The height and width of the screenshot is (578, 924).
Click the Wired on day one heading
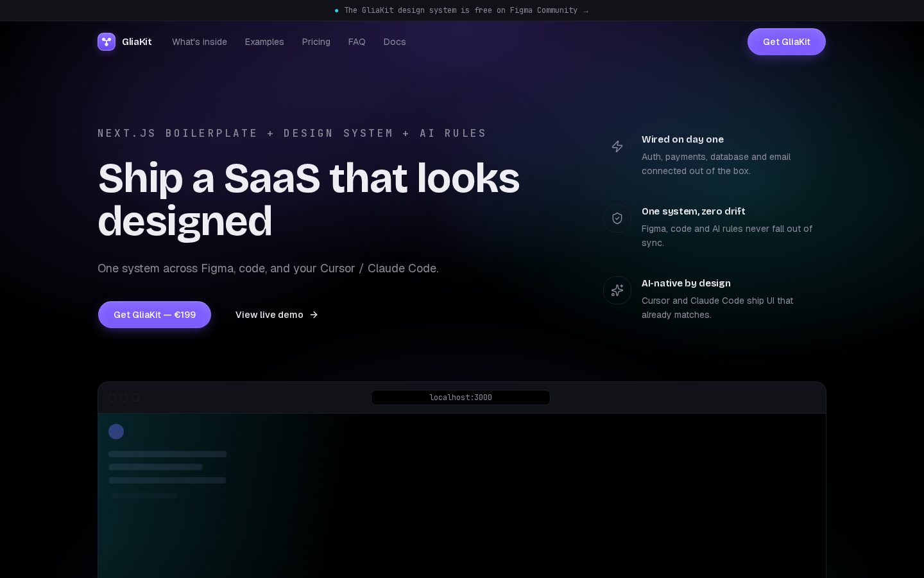point(683,139)
